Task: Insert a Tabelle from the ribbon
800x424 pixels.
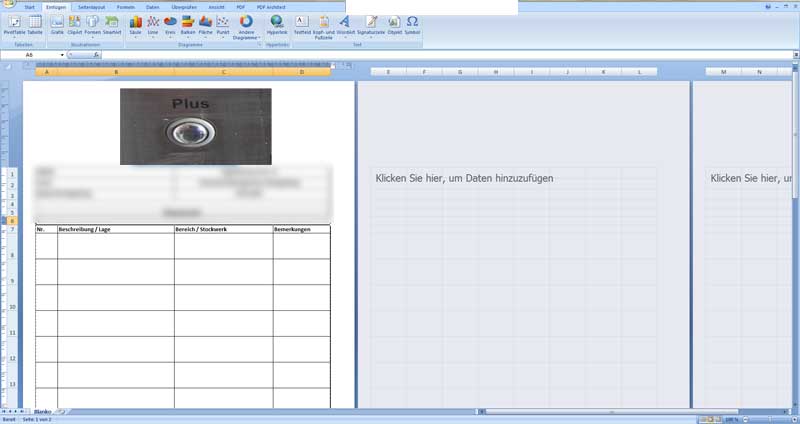Action: click(35, 26)
